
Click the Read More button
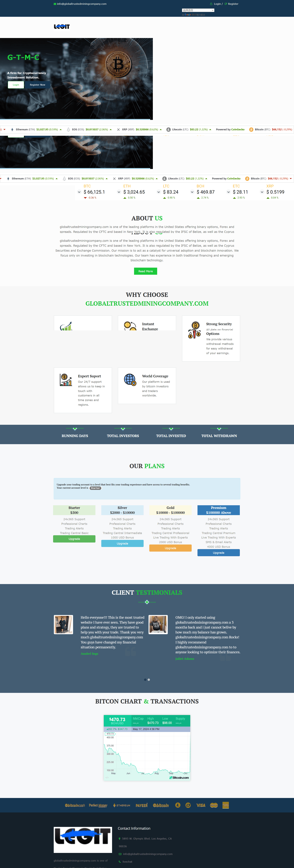click(146, 271)
